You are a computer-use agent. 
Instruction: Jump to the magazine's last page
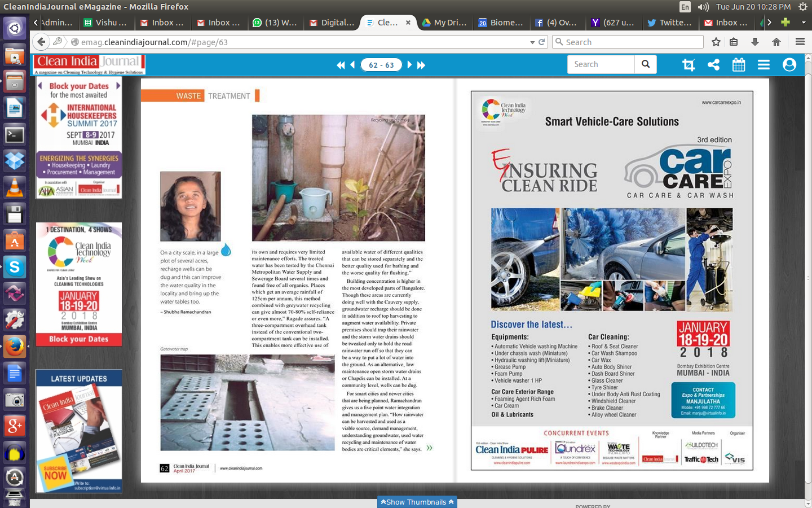pos(421,65)
